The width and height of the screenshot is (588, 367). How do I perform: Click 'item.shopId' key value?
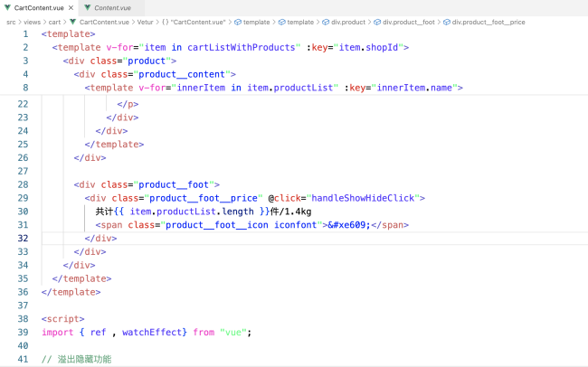click(x=368, y=48)
